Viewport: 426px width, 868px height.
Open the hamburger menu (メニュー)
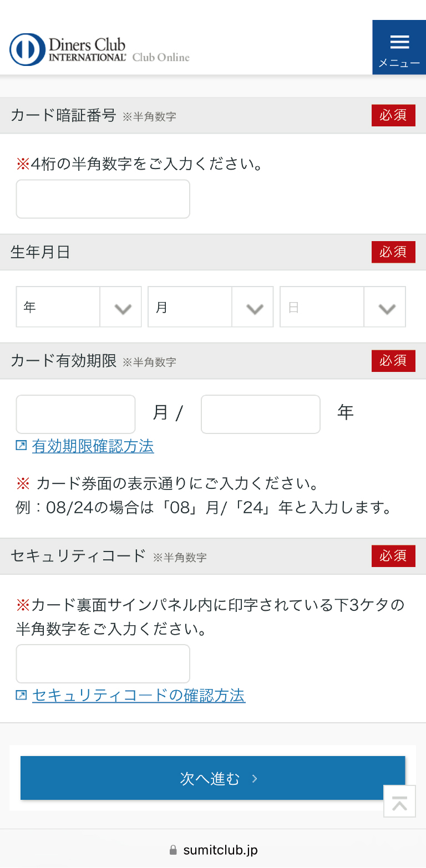(399, 48)
